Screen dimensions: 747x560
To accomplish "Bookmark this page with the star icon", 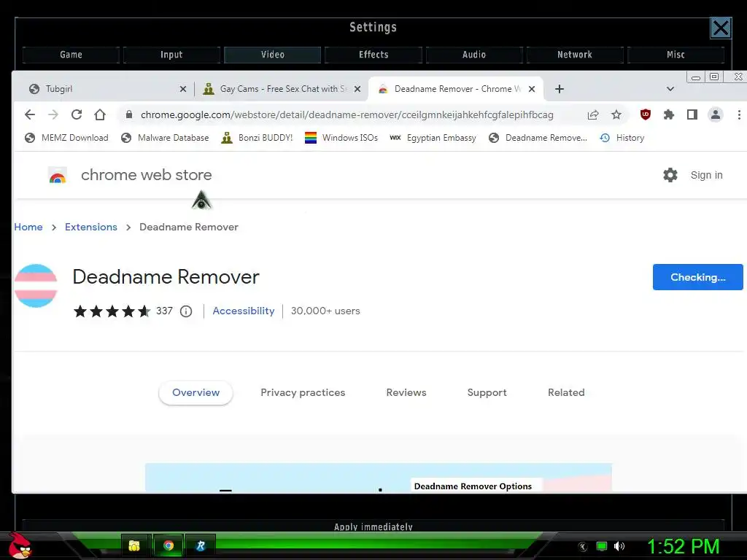I will [x=616, y=114].
